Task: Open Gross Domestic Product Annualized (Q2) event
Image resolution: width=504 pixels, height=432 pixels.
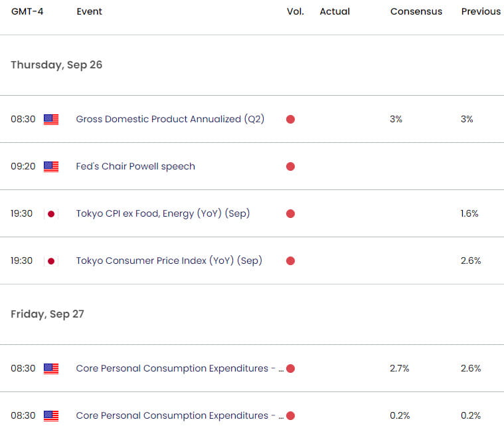Action: (170, 120)
